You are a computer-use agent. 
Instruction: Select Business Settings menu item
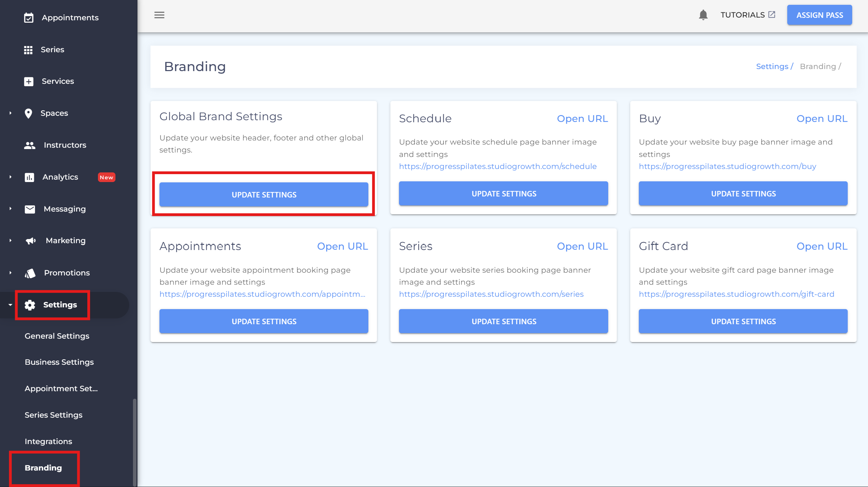click(59, 362)
